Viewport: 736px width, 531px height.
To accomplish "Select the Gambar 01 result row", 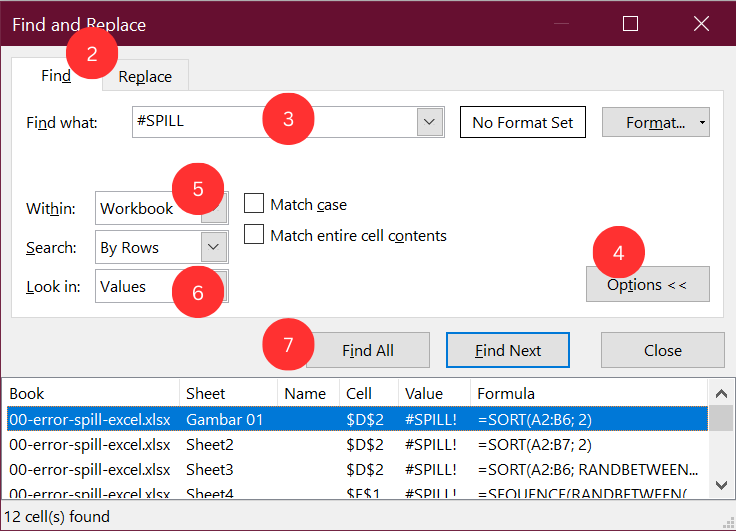I will (357, 419).
